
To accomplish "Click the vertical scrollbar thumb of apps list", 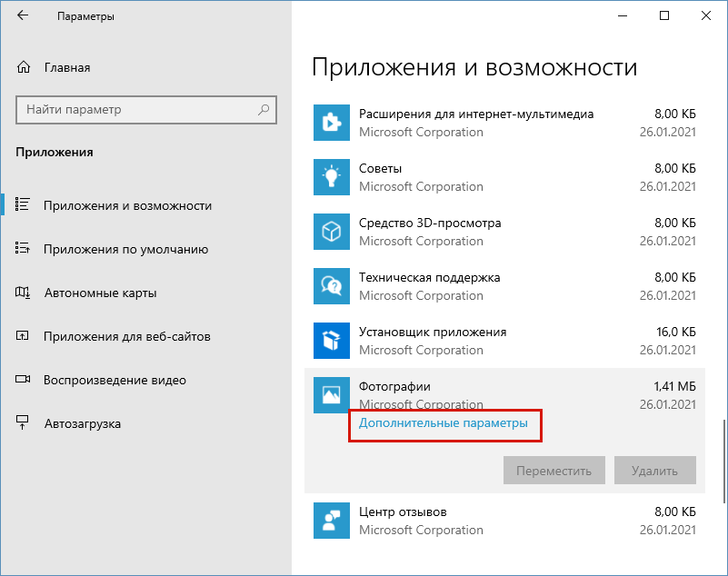I will (723, 461).
